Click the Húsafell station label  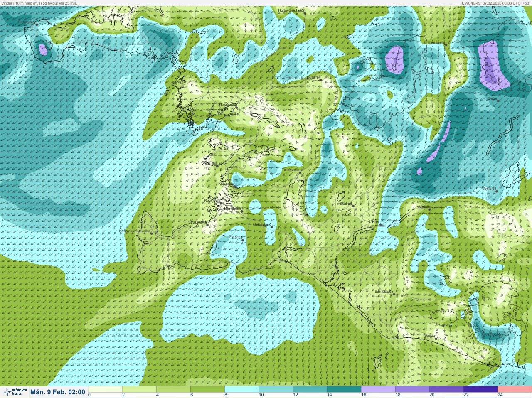pyautogui.click(x=313, y=77)
